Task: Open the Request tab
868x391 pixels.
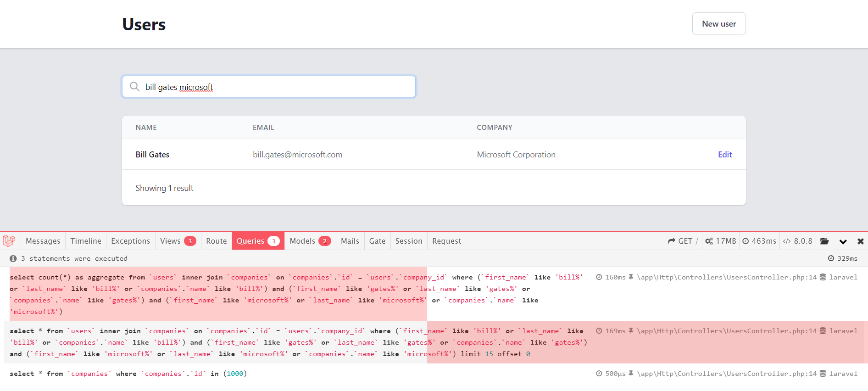Action: click(447, 241)
